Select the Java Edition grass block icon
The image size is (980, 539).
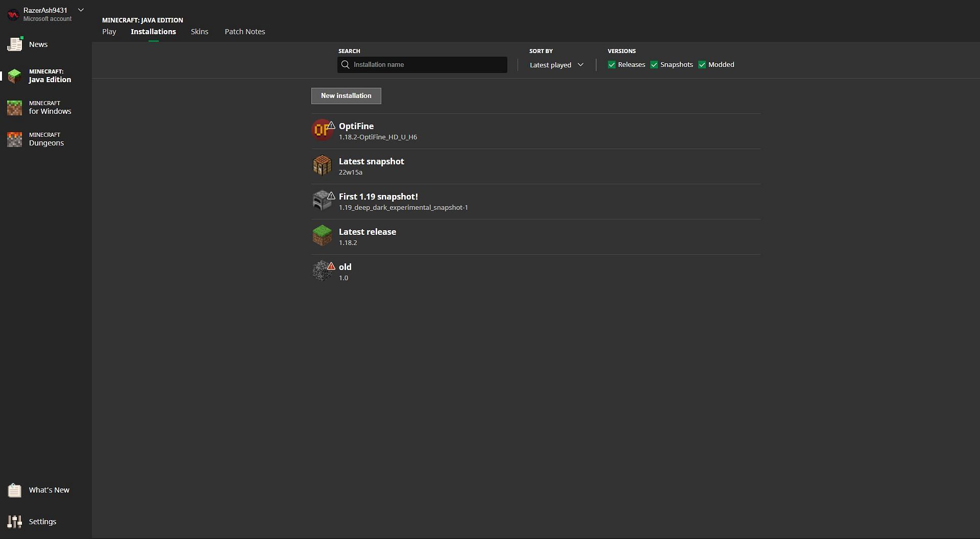14,76
